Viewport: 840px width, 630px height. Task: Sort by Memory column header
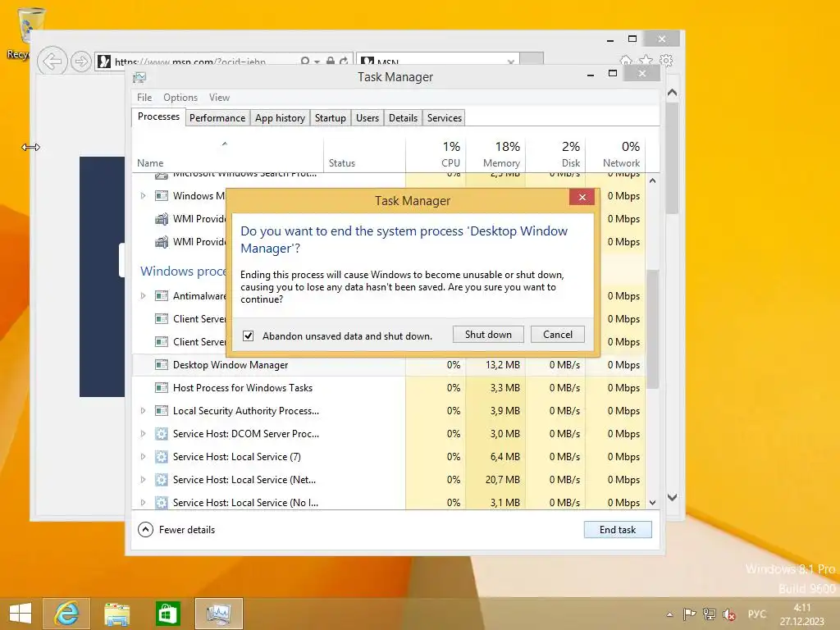click(x=495, y=154)
